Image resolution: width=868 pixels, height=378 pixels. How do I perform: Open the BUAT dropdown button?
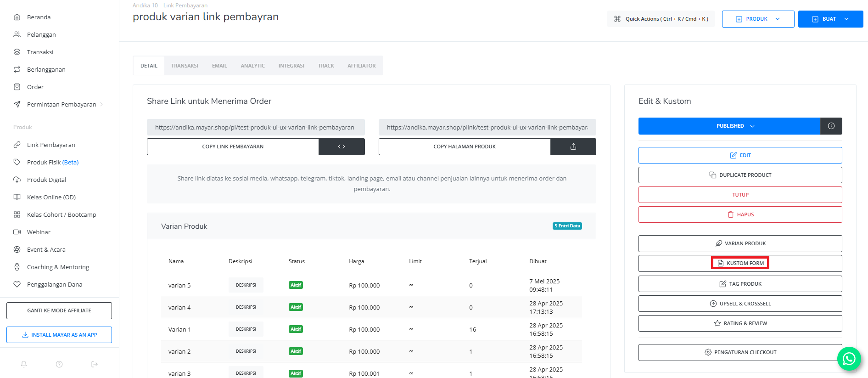click(831, 19)
